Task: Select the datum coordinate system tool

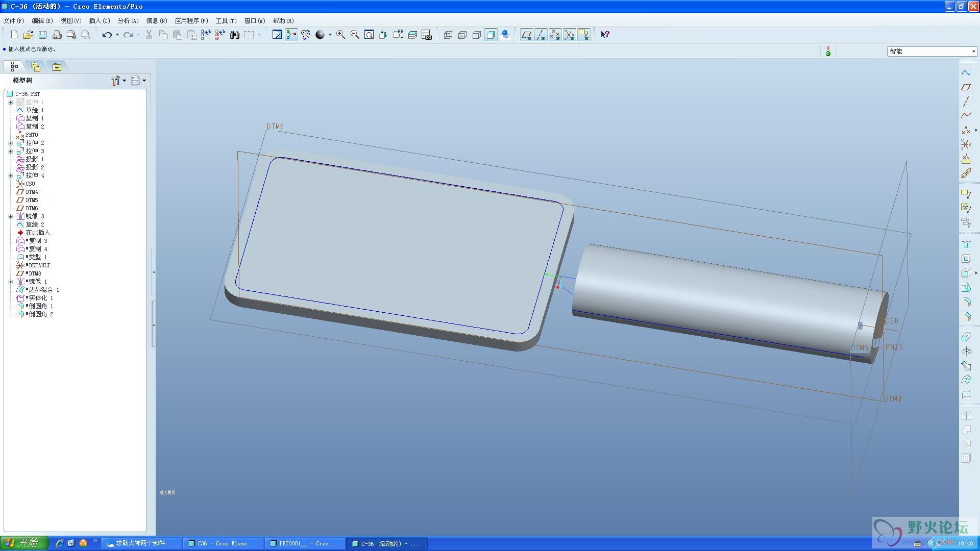Action: tap(966, 144)
